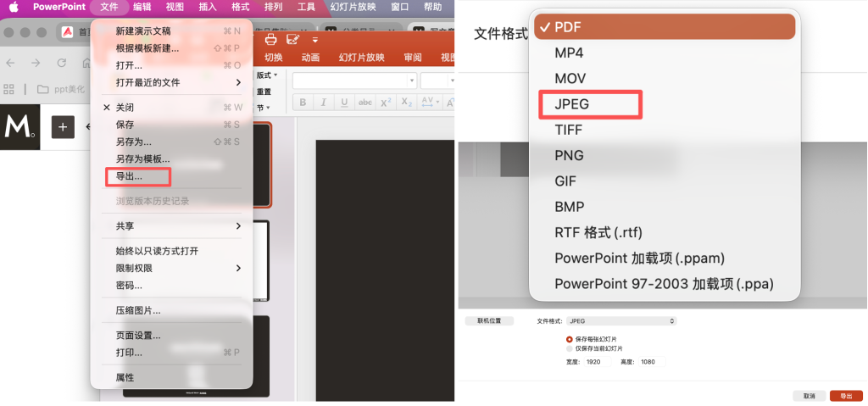This screenshot has height=406, width=868.
Task: Expand the 共享 submenu
Action: click(238, 226)
